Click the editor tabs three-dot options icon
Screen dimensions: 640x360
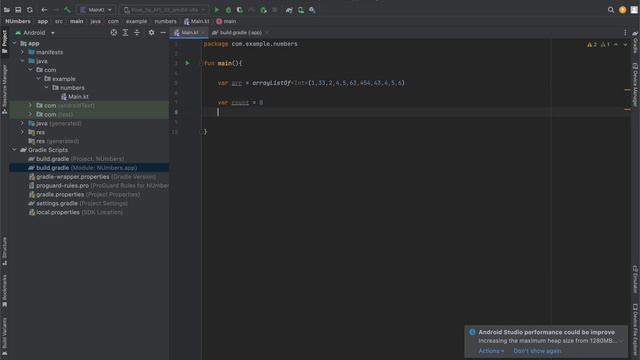tap(625, 33)
